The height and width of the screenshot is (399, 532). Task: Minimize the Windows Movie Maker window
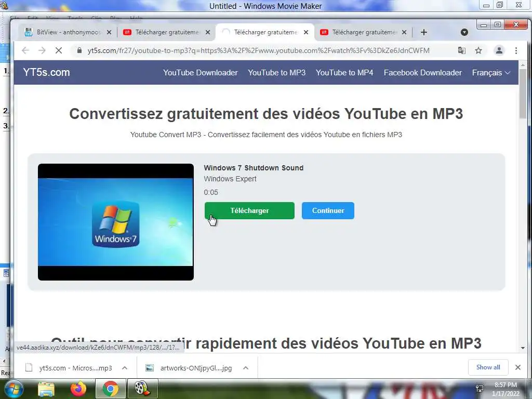click(486, 5)
